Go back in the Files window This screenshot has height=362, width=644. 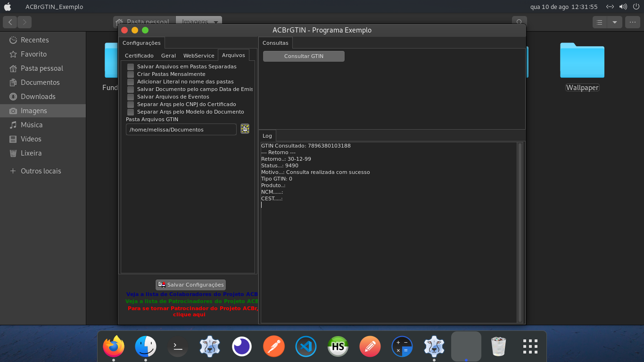click(x=10, y=22)
